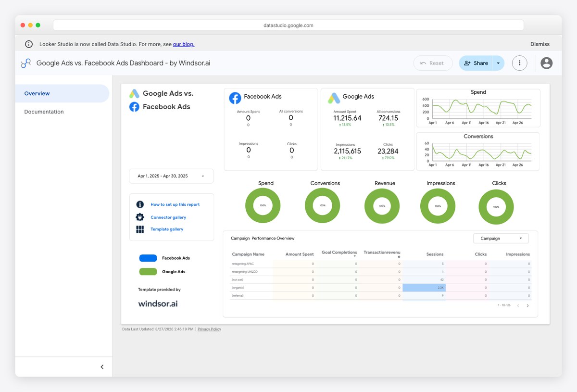577x392 pixels.
Task: Click the info icon beside How to set up
Action: point(140,204)
